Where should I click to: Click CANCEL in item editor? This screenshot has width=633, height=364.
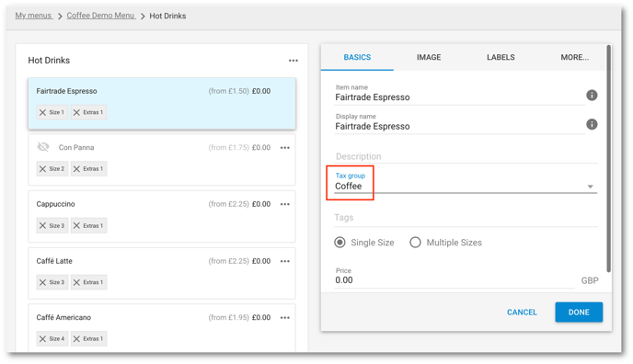pyautogui.click(x=522, y=313)
